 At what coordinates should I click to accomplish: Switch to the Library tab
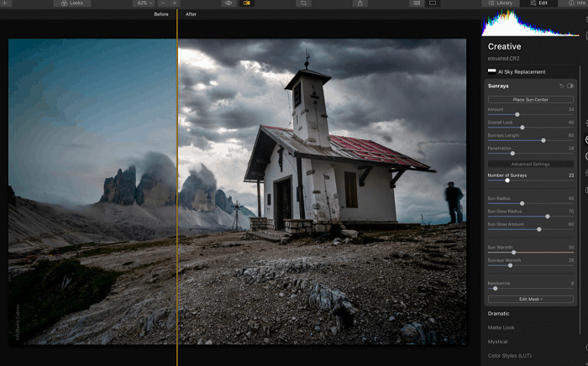(501, 3)
